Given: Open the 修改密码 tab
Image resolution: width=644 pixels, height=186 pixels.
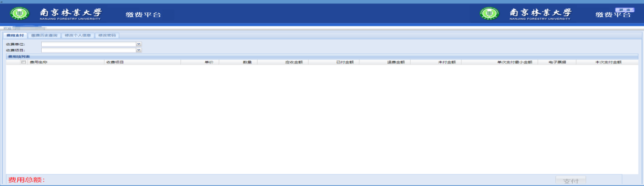Looking at the screenshot, I should tap(107, 36).
